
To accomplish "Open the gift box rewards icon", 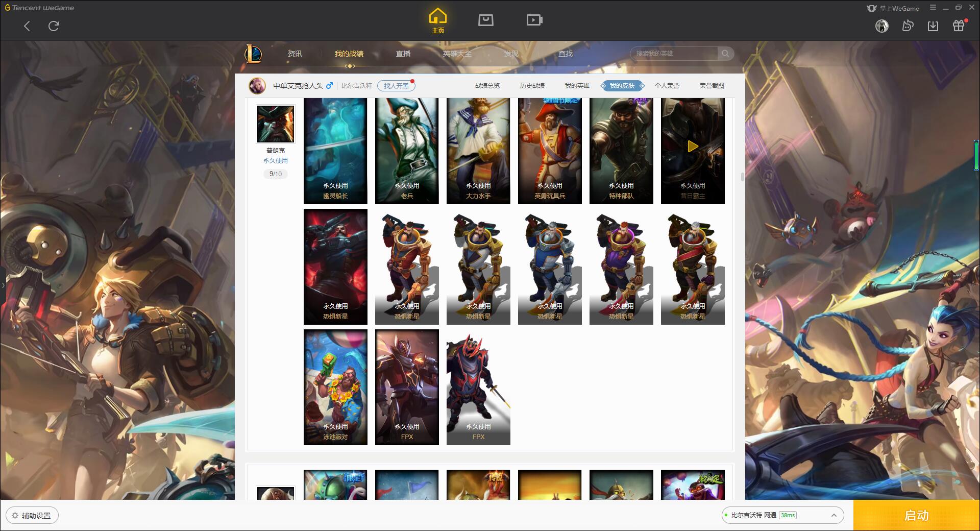I will [959, 26].
